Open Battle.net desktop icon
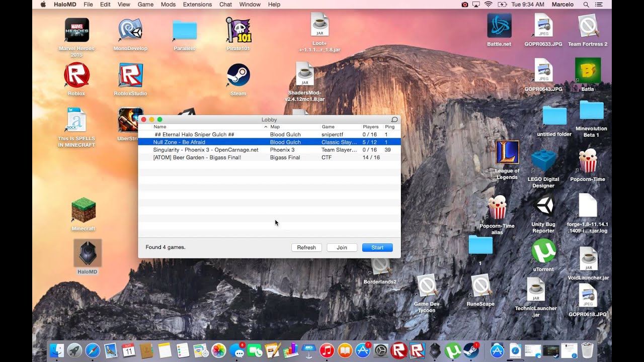The image size is (644, 362). 499,26
